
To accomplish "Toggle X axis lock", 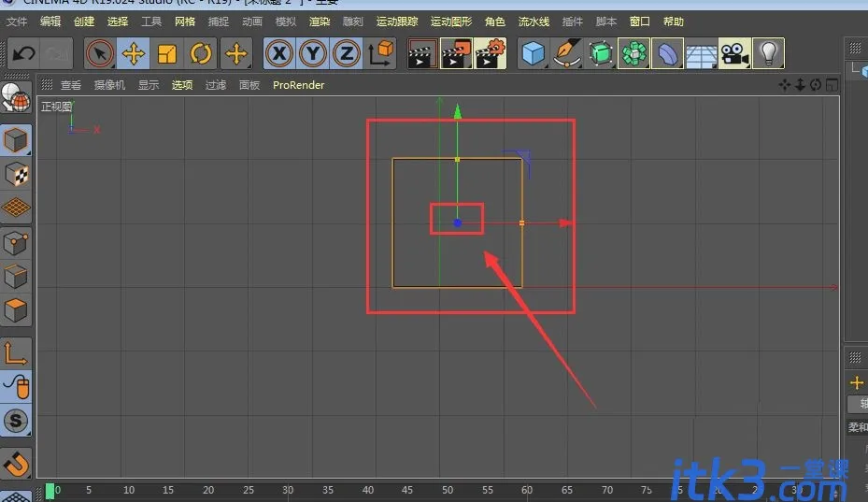I will point(279,53).
